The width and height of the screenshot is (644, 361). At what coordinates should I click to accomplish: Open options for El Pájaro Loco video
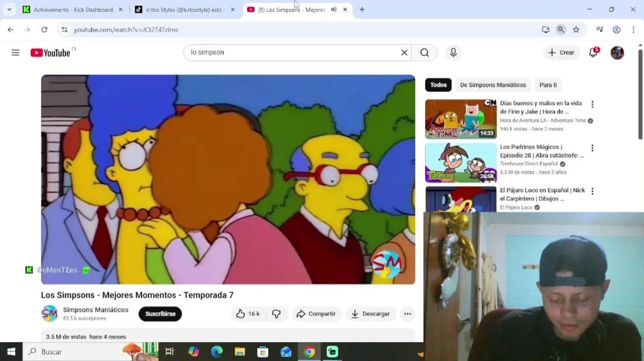coord(592,191)
